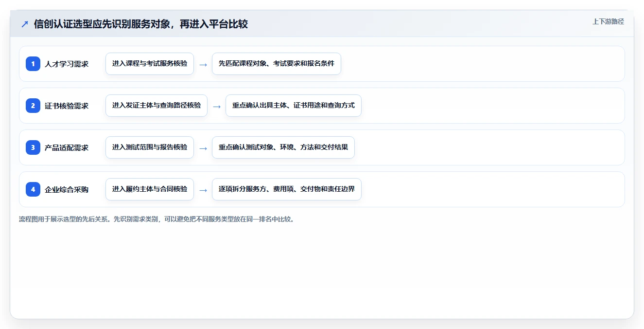
Task: Click the 上下游路径 label in the header
Action: (x=608, y=21)
